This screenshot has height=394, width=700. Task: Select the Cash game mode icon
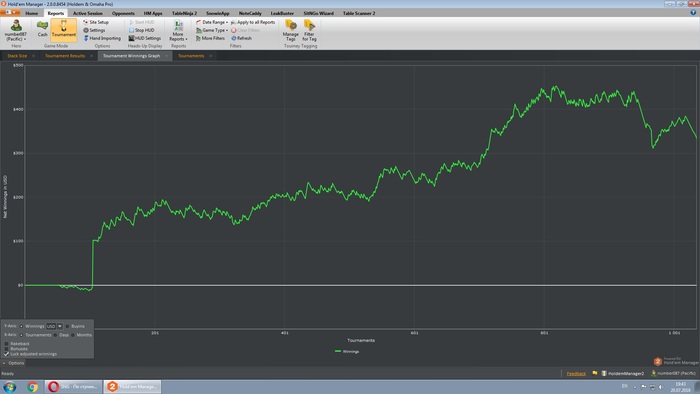tap(42, 29)
